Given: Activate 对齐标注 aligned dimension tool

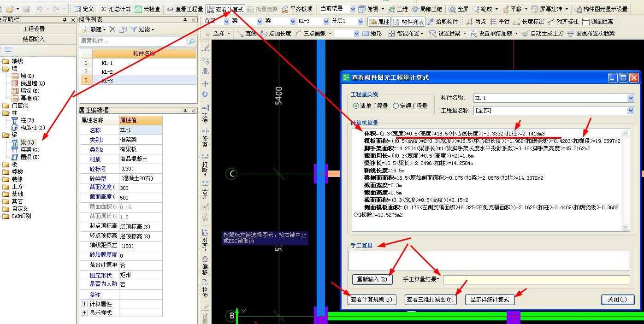Looking at the screenshot, I should pyautogui.click(x=563, y=22).
